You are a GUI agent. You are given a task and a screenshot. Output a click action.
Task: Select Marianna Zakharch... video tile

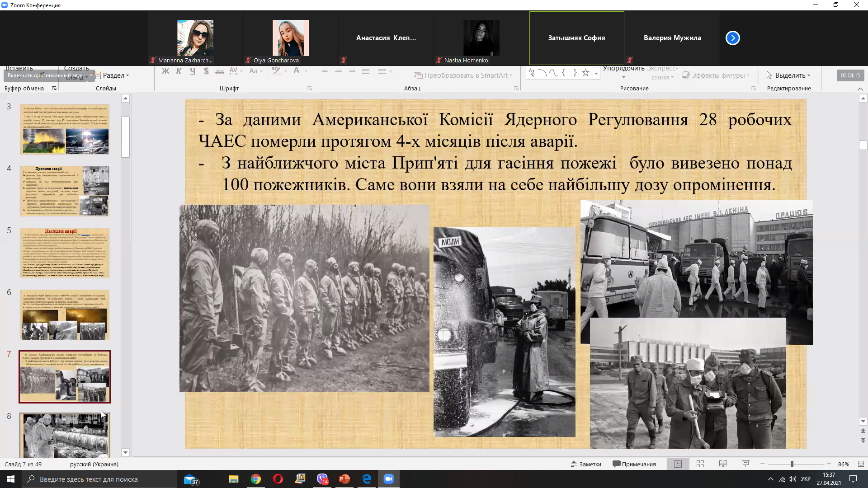click(x=195, y=38)
